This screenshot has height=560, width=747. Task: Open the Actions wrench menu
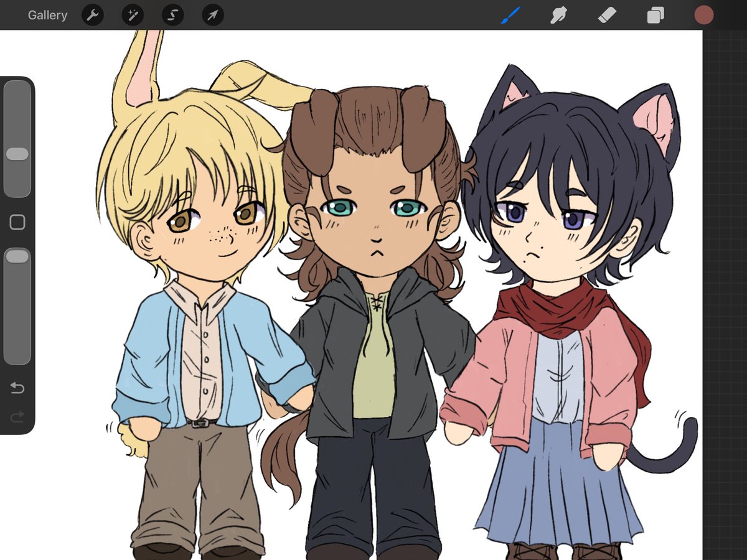93,15
